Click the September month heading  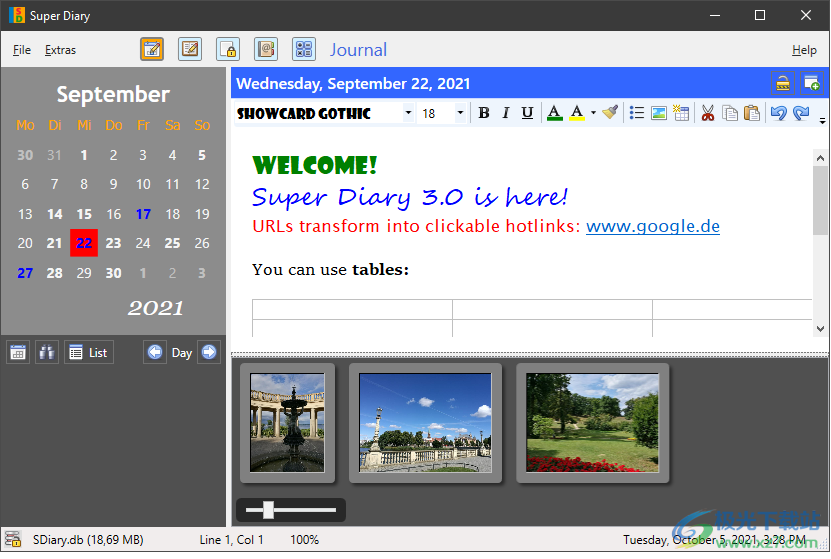coord(113,94)
